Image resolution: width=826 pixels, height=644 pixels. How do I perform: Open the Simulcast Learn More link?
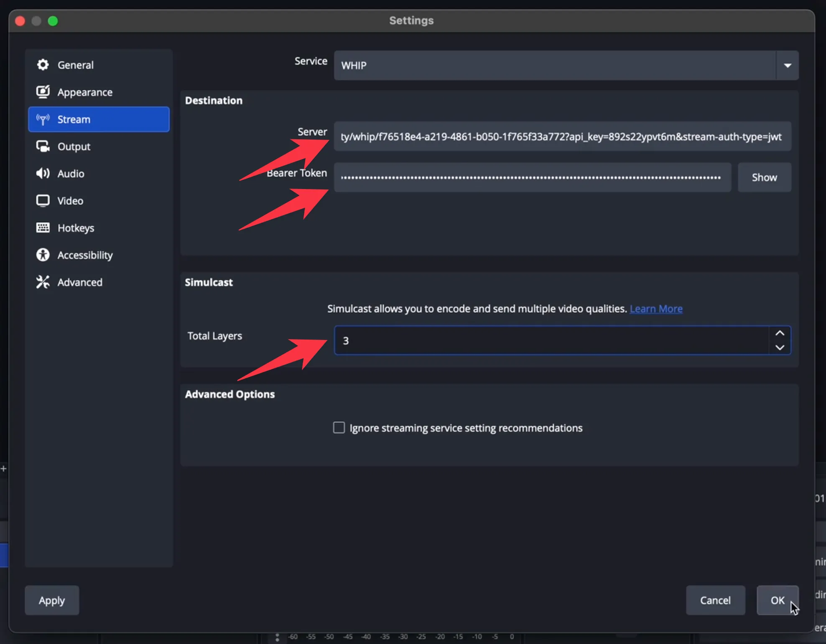click(655, 309)
